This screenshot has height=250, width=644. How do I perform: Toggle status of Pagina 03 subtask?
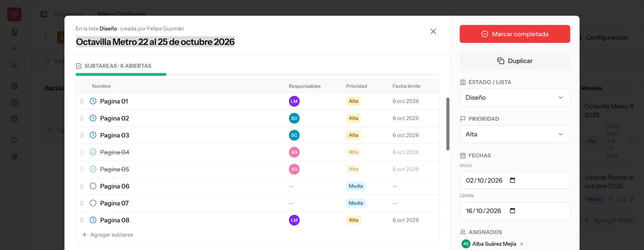(93, 135)
